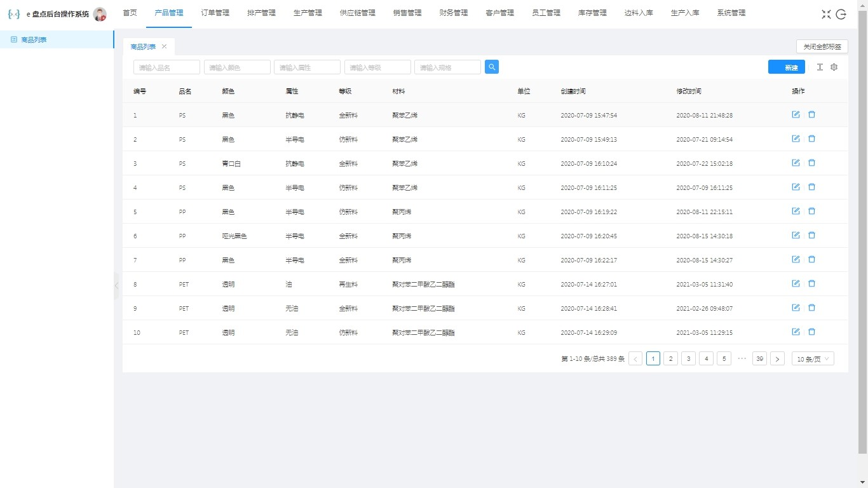Switch to the 订单管理 menu
This screenshot has width=868, height=488.
(215, 12)
